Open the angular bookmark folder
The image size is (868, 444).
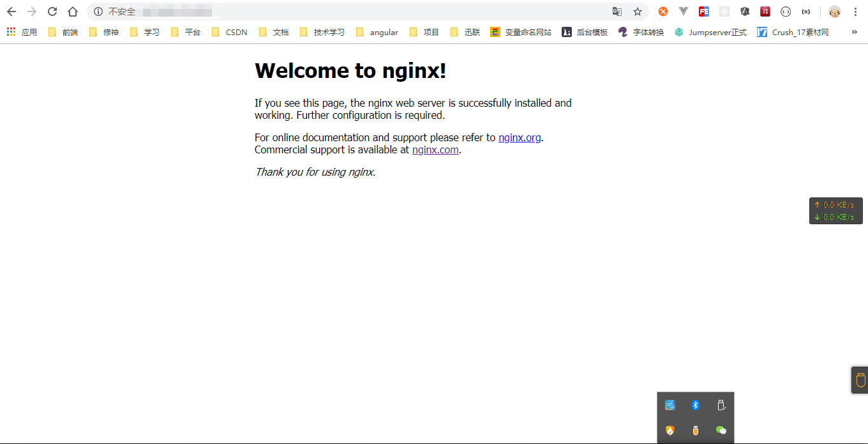377,32
